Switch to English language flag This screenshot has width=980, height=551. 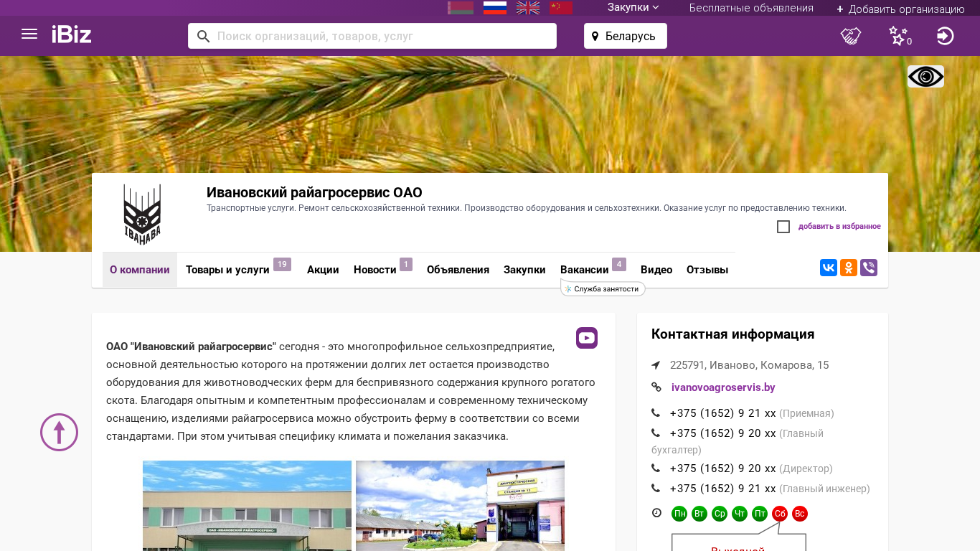tap(528, 8)
